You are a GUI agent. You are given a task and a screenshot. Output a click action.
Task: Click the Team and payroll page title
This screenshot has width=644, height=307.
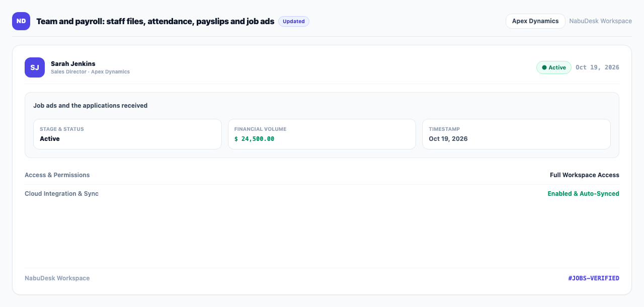point(155,21)
